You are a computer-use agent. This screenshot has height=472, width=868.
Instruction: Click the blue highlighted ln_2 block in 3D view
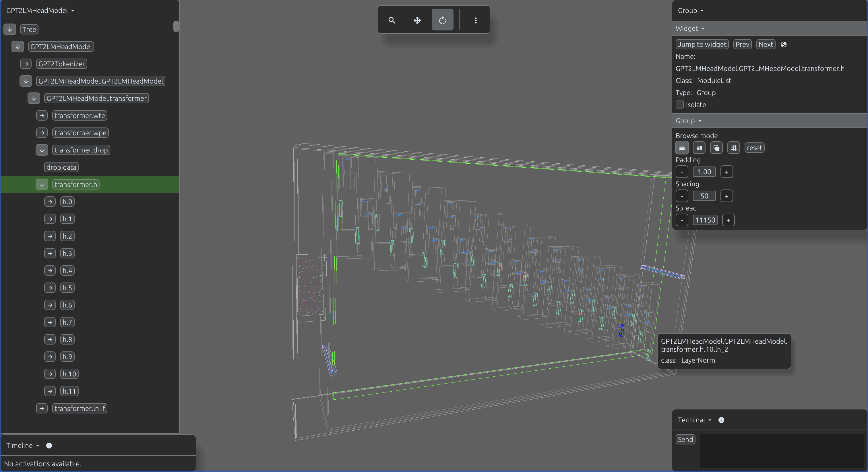pyautogui.click(x=621, y=331)
